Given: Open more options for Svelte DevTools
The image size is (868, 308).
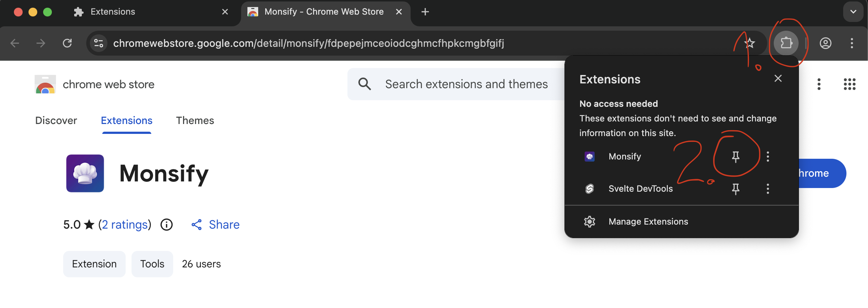Looking at the screenshot, I should (x=768, y=189).
